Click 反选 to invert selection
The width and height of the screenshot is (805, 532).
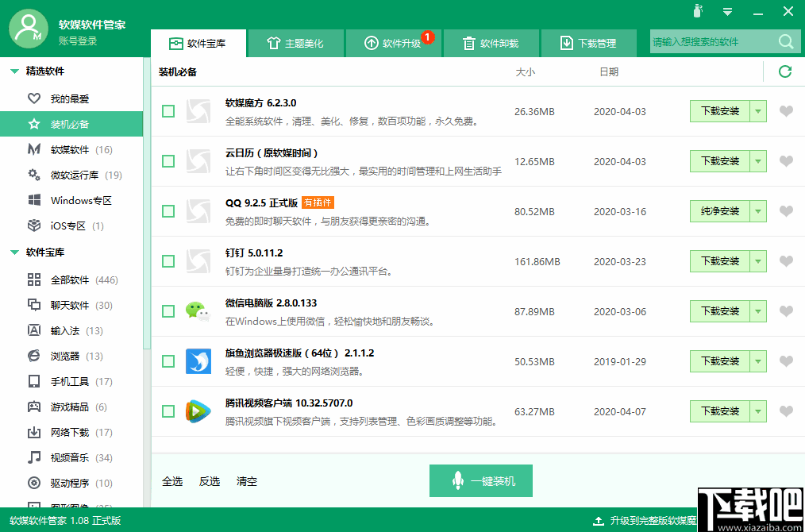tap(210, 481)
